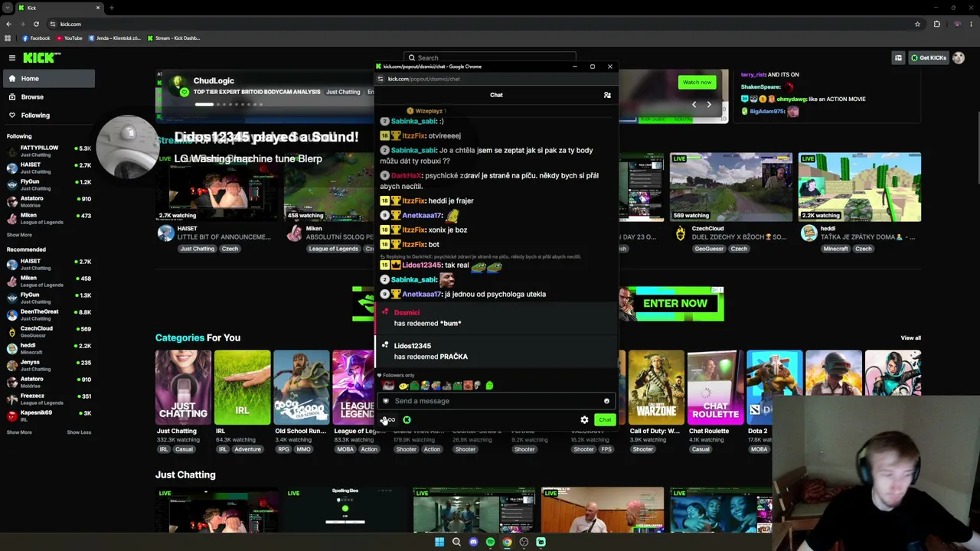Click ENTER NOW on the ad banner
The width and height of the screenshot is (980, 551).
pyautogui.click(x=675, y=303)
